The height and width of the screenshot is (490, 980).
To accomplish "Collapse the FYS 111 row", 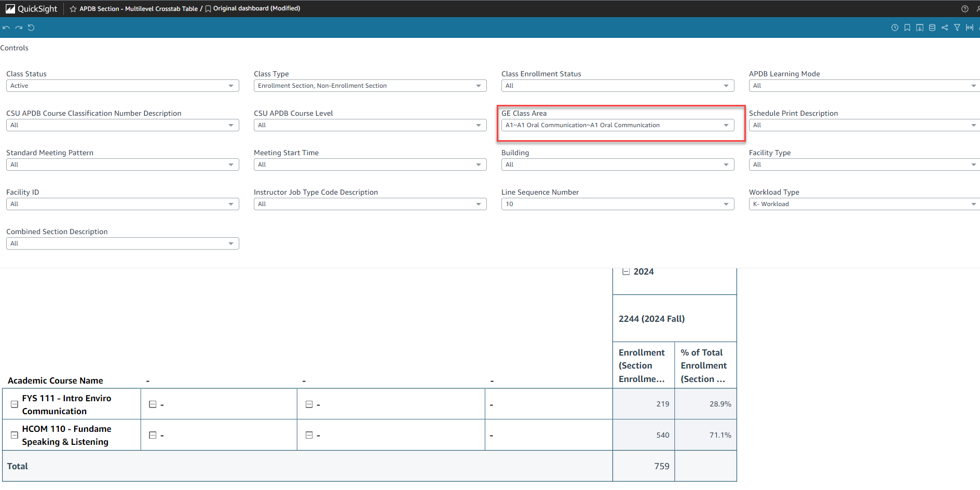I will pos(15,404).
